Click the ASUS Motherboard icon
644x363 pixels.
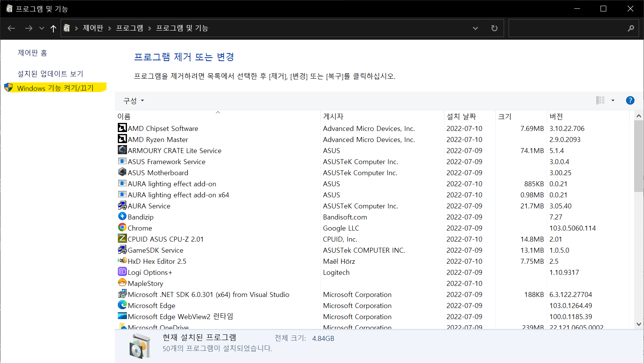pyautogui.click(x=122, y=172)
